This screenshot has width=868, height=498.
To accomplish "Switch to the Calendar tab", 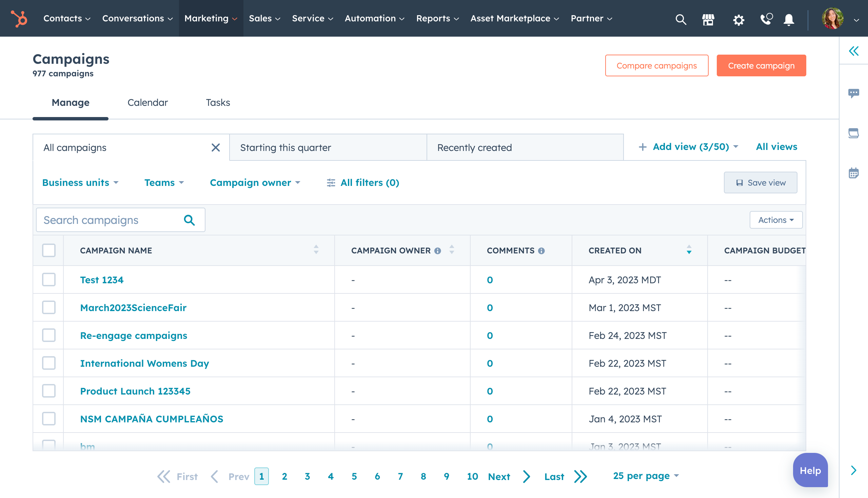I will pyautogui.click(x=147, y=102).
